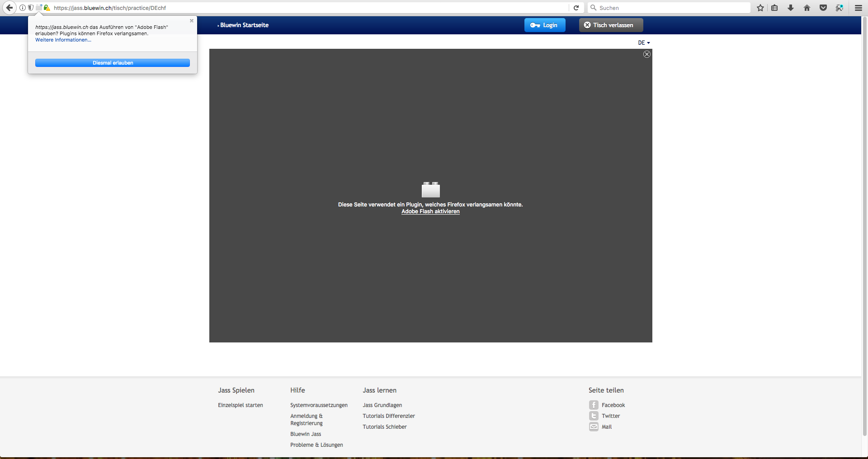868x459 pixels.
Task: Click the browser back arrow button
Action: tap(9, 8)
